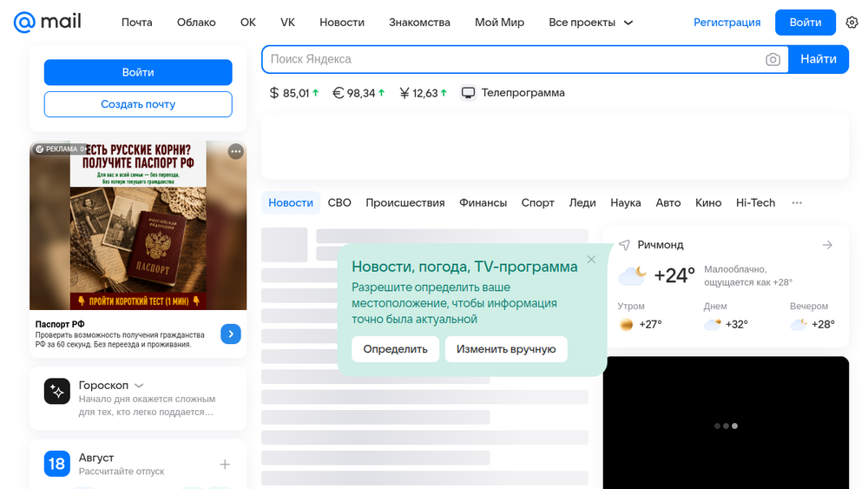Image resolution: width=868 pixels, height=489 pixels.
Task: Select the Кино tab
Action: click(708, 202)
